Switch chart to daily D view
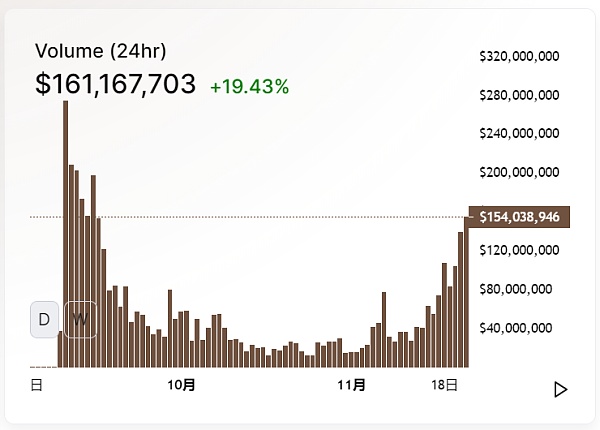This screenshot has height=430, width=600. pos(44,319)
